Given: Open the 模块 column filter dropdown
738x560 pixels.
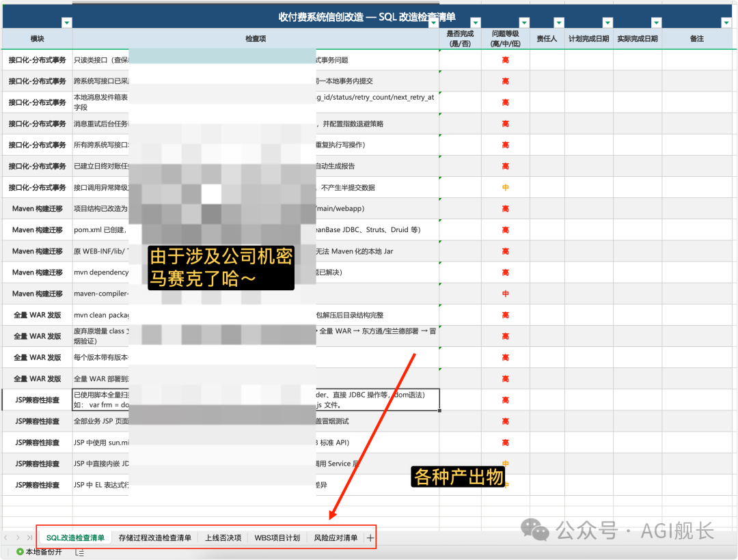Looking at the screenshot, I should [x=67, y=23].
